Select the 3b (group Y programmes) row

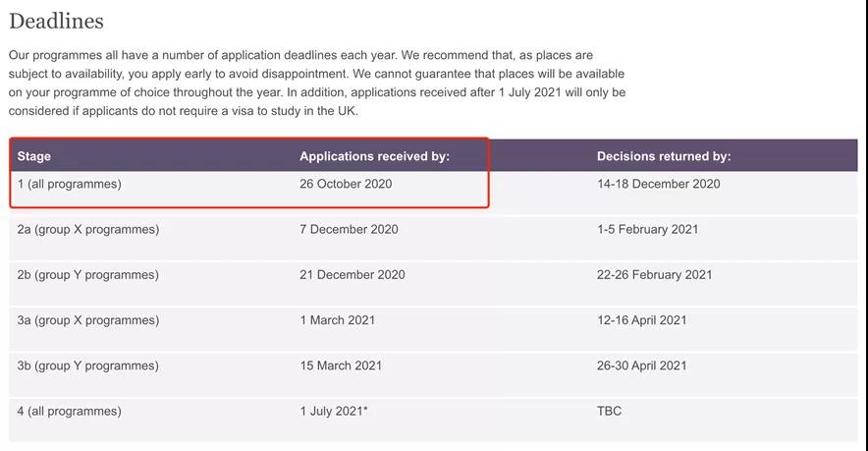point(433,374)
